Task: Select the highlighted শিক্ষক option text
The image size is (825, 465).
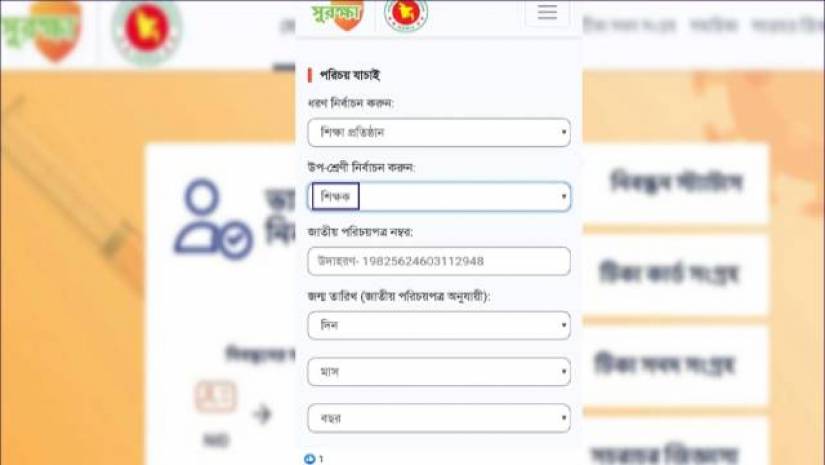Action: point(335,197)
